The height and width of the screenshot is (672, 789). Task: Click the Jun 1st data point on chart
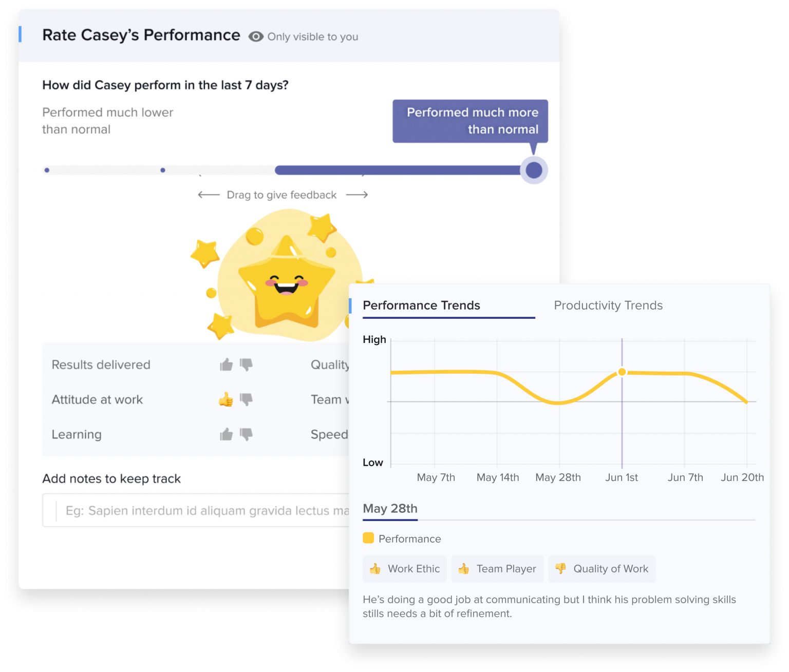(622, 372)
